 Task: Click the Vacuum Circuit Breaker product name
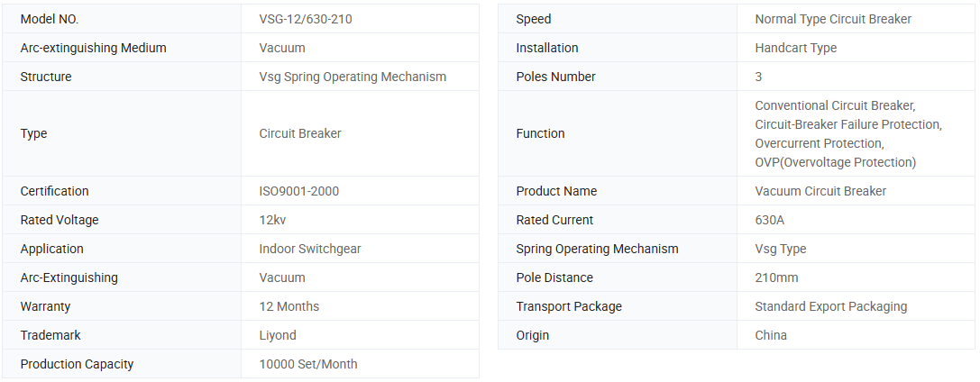pyautogui.click(x=820, y=191)
